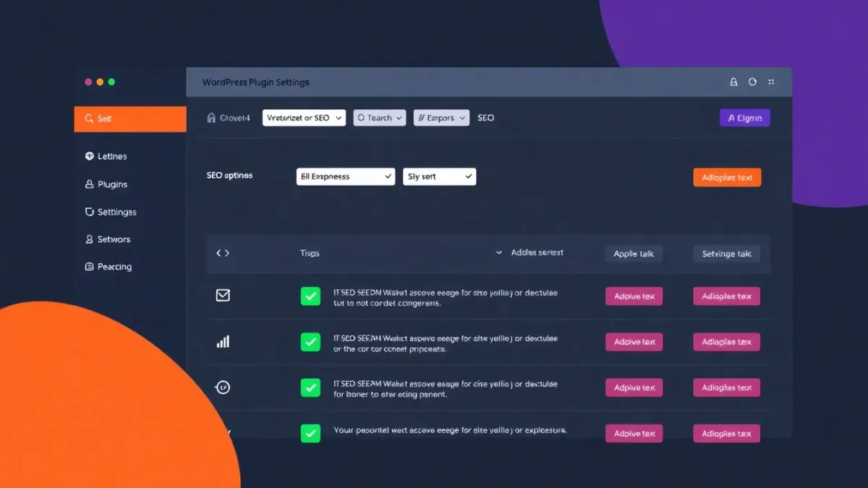Screen dimensions: 868x488
Task: Toggle the green checkbox on the second row
Action: (x=310, y=341)
